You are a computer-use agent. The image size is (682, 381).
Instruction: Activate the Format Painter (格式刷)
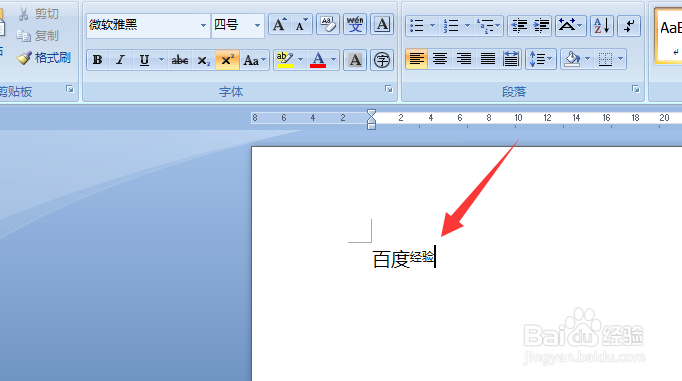coord(43,57)
